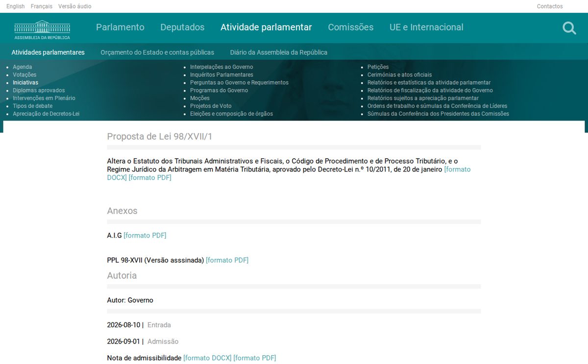Click the Anexos section heading

pos(122,211)
